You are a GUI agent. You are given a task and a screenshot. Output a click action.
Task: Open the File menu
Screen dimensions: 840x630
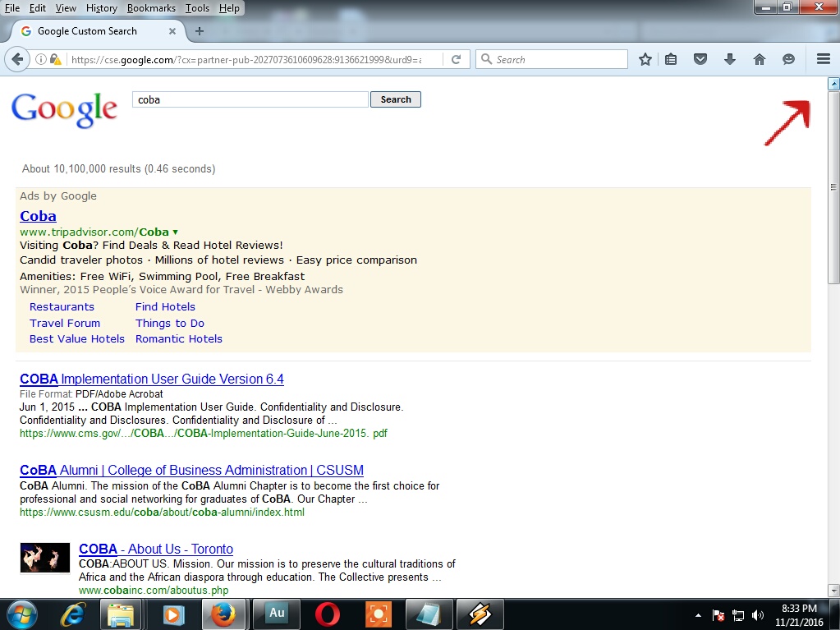[x=11, y=8]
